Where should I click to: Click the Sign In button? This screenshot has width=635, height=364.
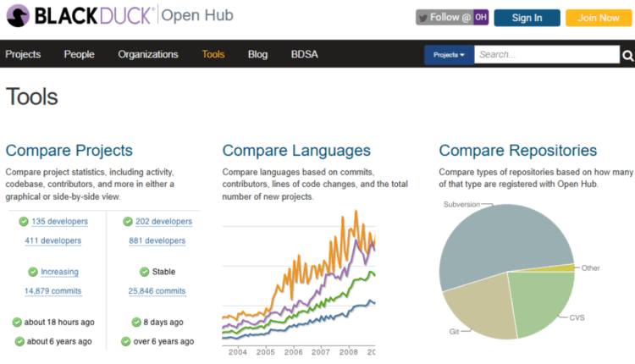[527, 18]
